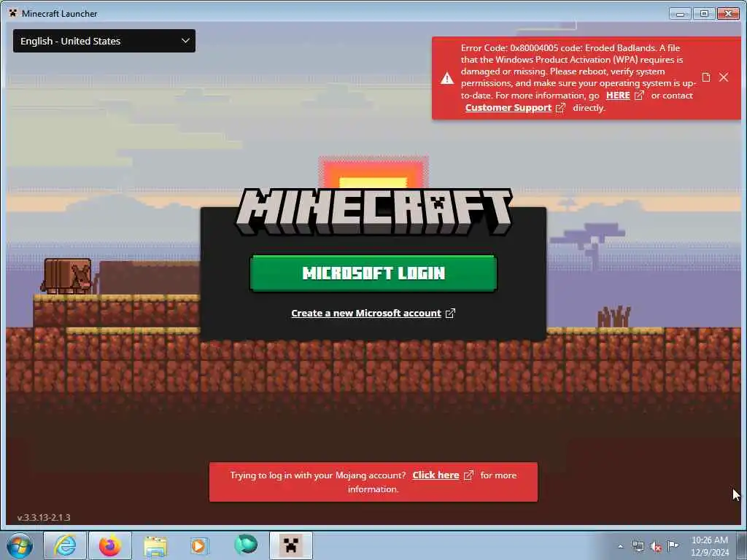
Task: Click the green Microsoft Login button
Action: click(373, 273)
